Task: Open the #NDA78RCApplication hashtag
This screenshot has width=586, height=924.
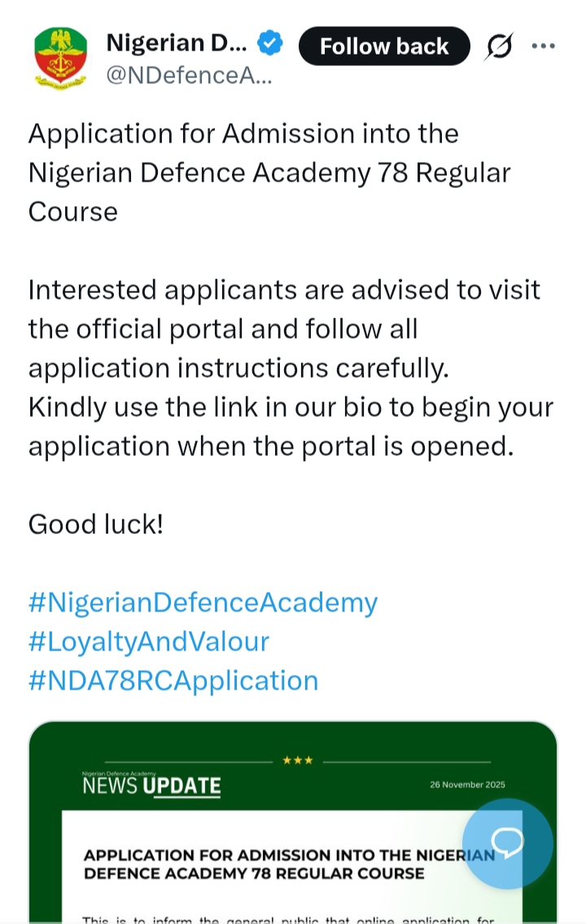Action: tap(173, 681)
